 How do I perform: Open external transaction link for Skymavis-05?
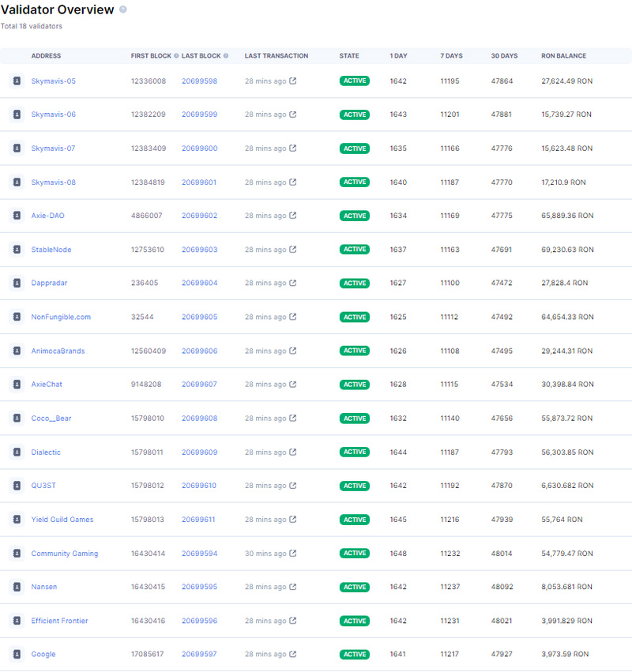(293, 81)
